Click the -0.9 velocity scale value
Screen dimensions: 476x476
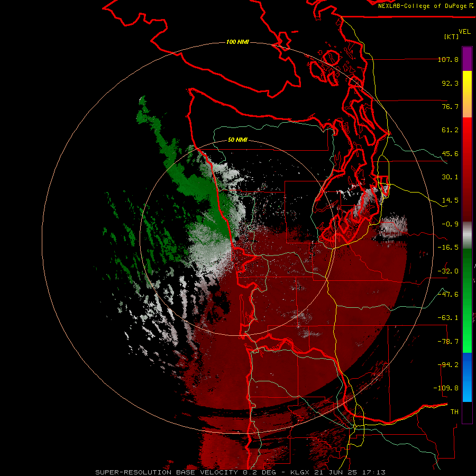point(450,224)
